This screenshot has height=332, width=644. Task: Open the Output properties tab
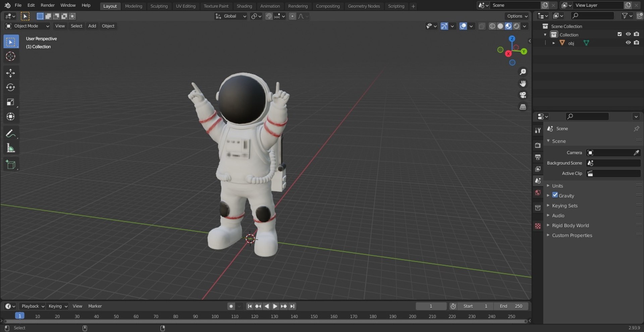point(538,157)
